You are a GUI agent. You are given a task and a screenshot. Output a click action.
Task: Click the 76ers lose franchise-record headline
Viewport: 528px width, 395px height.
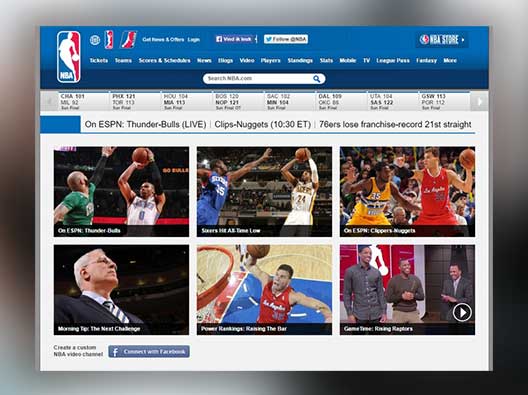coord(395,125)
